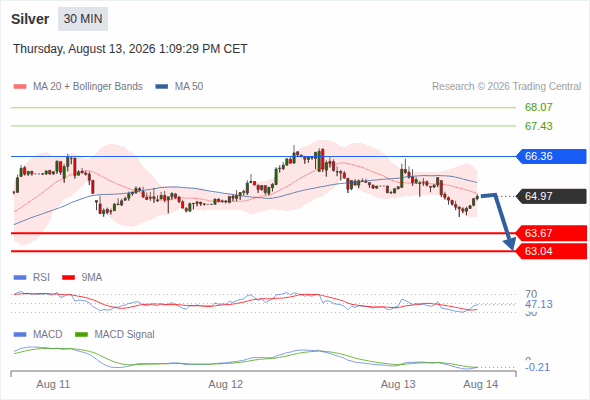
Task: Click the 30 MIN timeframe badge
Action: click(x=83, y=19)
